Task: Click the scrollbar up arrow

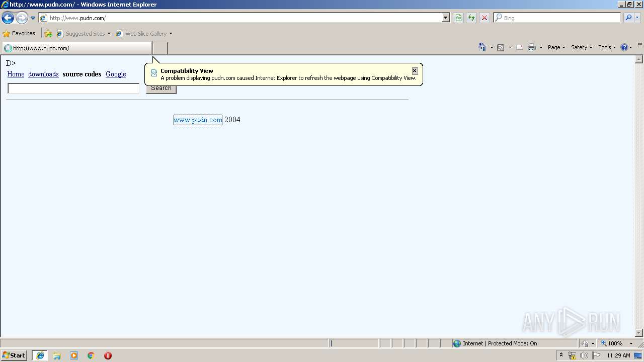Action: (639, 59)
